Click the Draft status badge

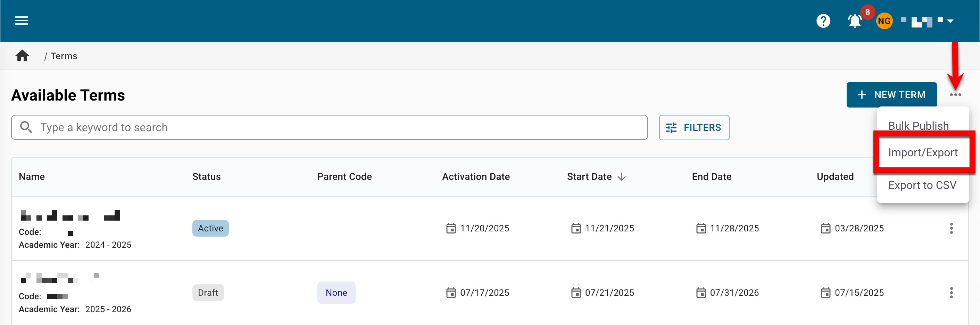pyautogui.click(x=208, y=293)
